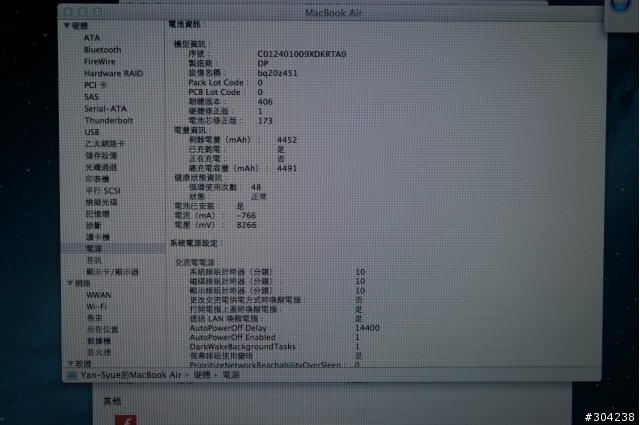Click the MacBook Air window title
Viewport: 640px width, 425px height.
pos(333,13)
